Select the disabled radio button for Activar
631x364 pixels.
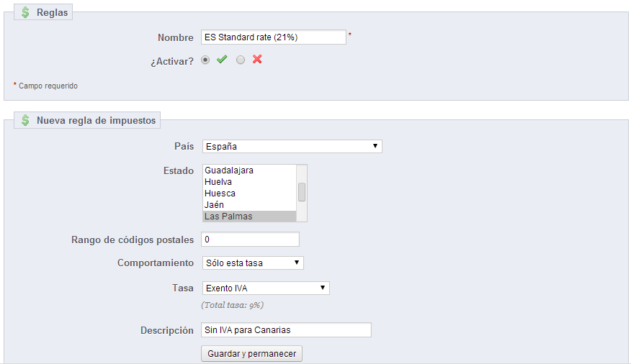[x=241, y=60]
